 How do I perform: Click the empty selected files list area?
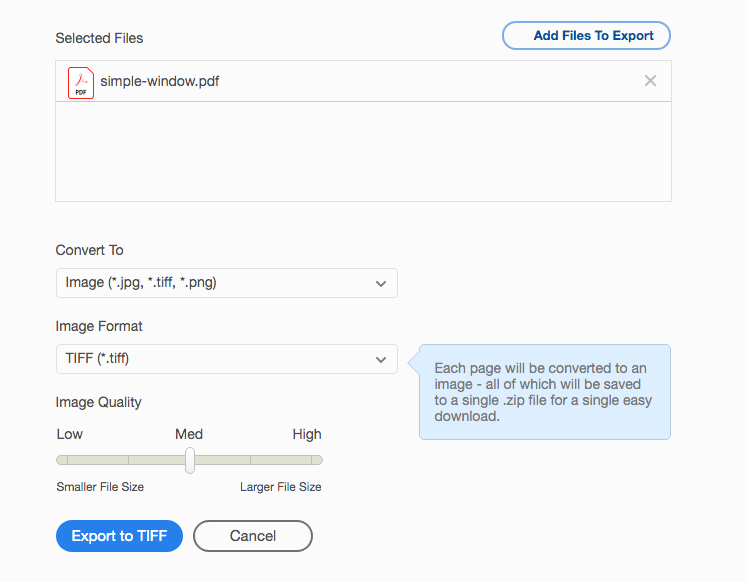pyautogui.click(x=364, y=151)
